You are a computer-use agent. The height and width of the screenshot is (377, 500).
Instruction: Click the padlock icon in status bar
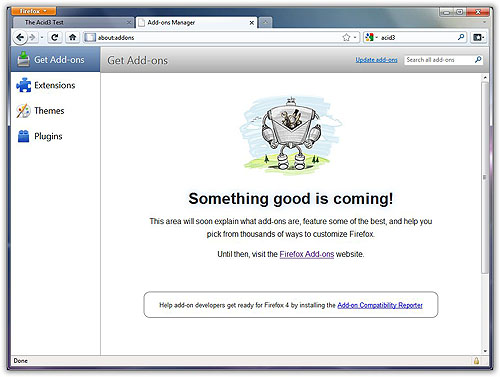pos(476,361)
